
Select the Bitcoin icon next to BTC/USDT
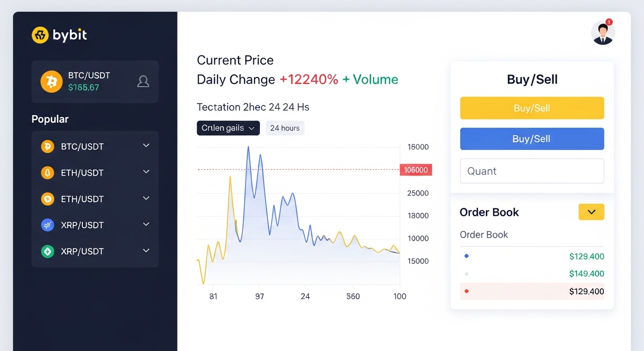pos(51,81)
